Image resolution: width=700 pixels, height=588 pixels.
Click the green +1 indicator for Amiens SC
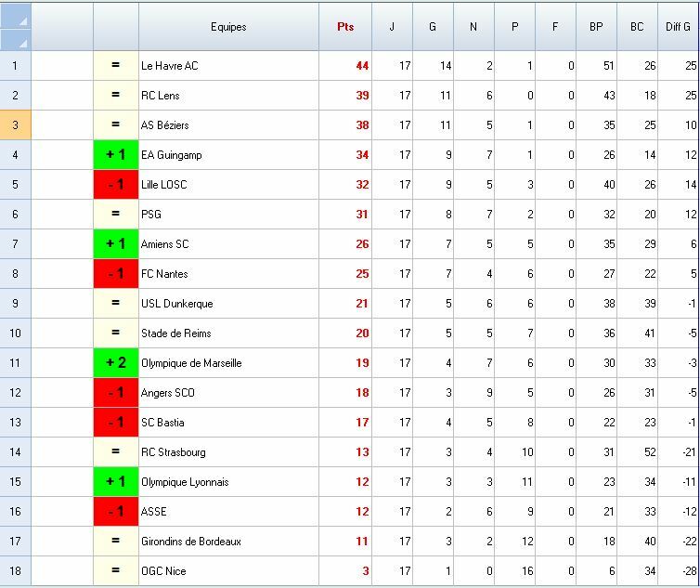(x=116, y=244)
